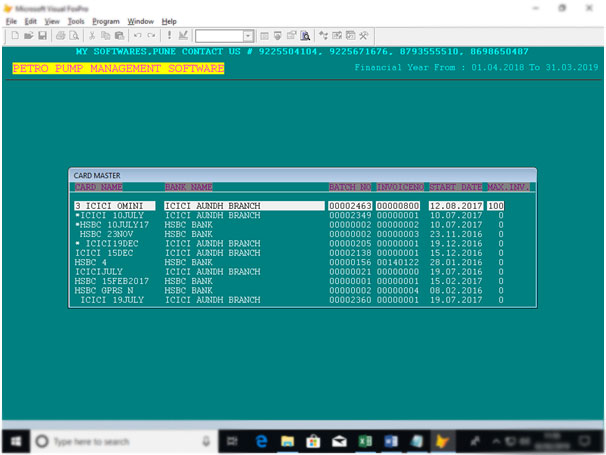This screenshot has height=455, width=606.
Task: Open the Mail app from the taskbar
Action: pyautogui.click(x=339, y=441)
